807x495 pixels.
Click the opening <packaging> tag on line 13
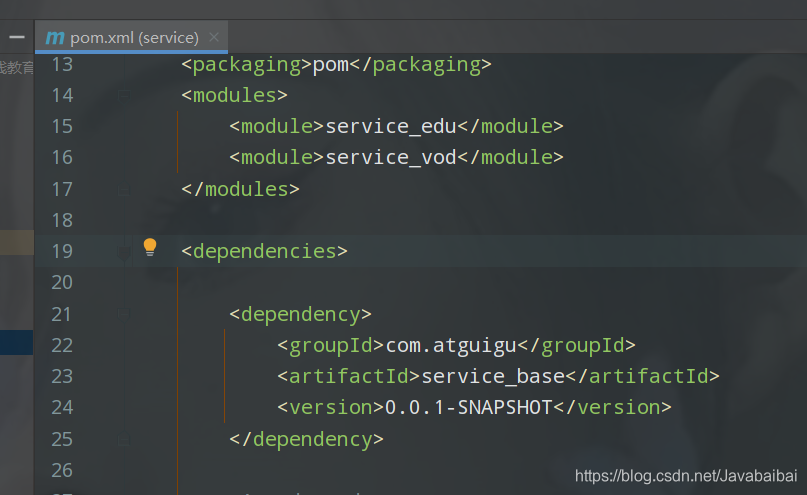(x=247, y=65)
